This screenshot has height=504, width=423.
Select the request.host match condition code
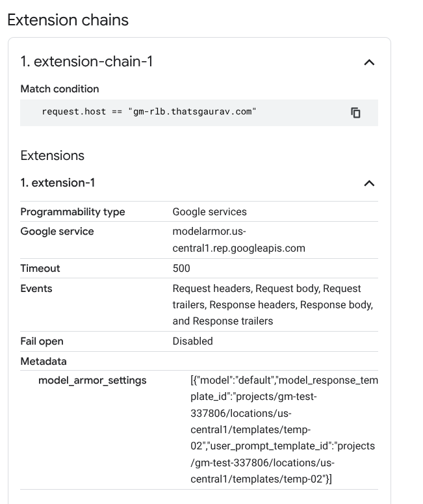[x=149, y=112]
